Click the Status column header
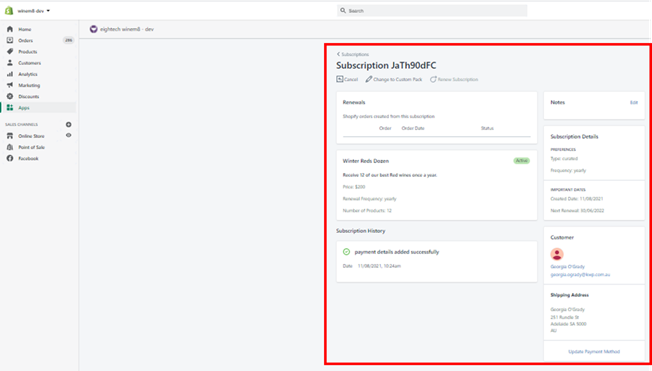Screen dimensions: 652x371 [x=487, y=129]
